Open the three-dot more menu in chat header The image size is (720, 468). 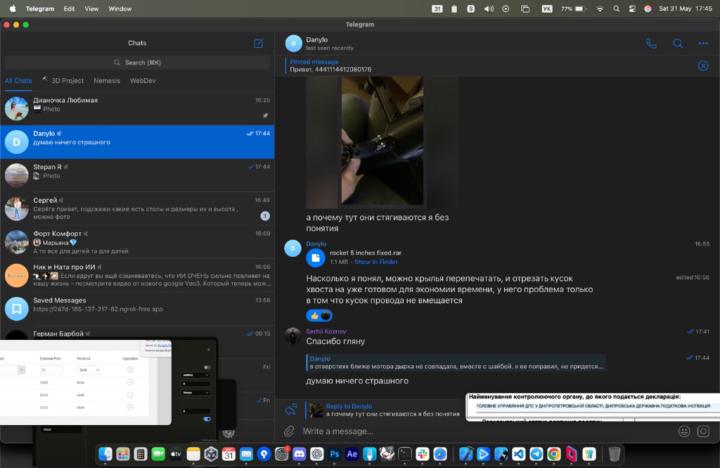[x=703, y=44]
